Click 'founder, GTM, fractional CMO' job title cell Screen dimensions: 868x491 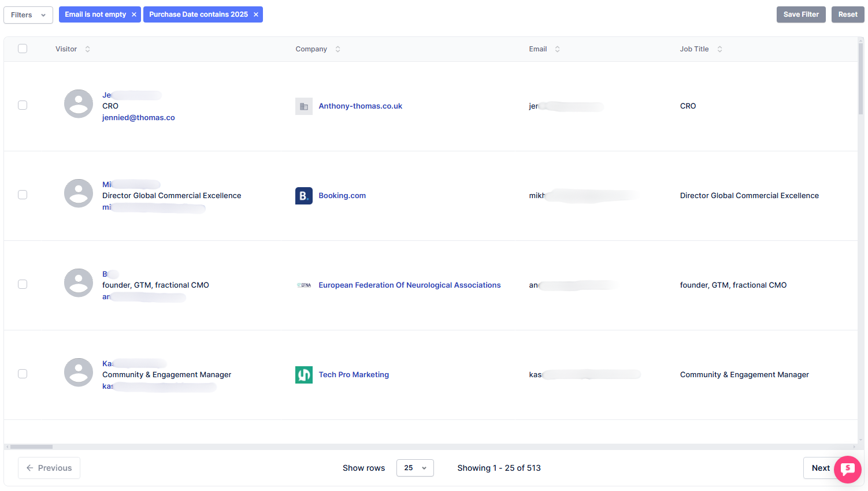(733, 285)
